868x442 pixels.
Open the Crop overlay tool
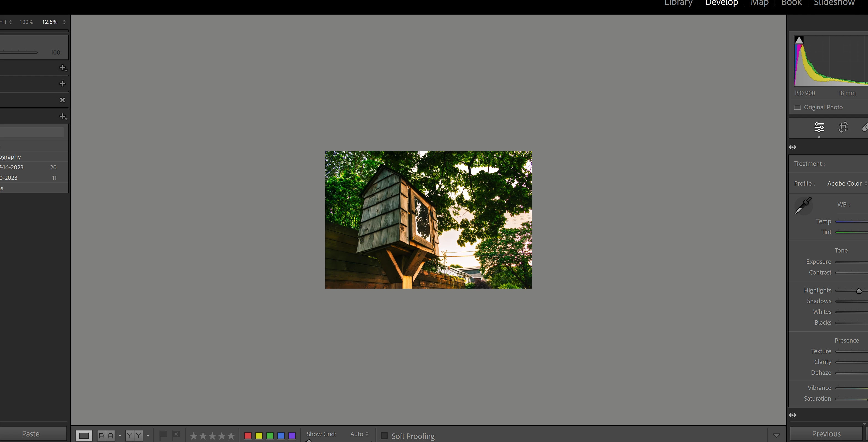click(x=843, y=127)
